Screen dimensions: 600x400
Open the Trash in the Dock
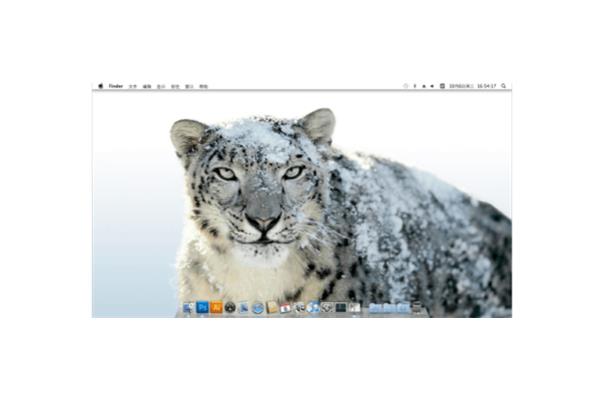[x=418, y=308]
